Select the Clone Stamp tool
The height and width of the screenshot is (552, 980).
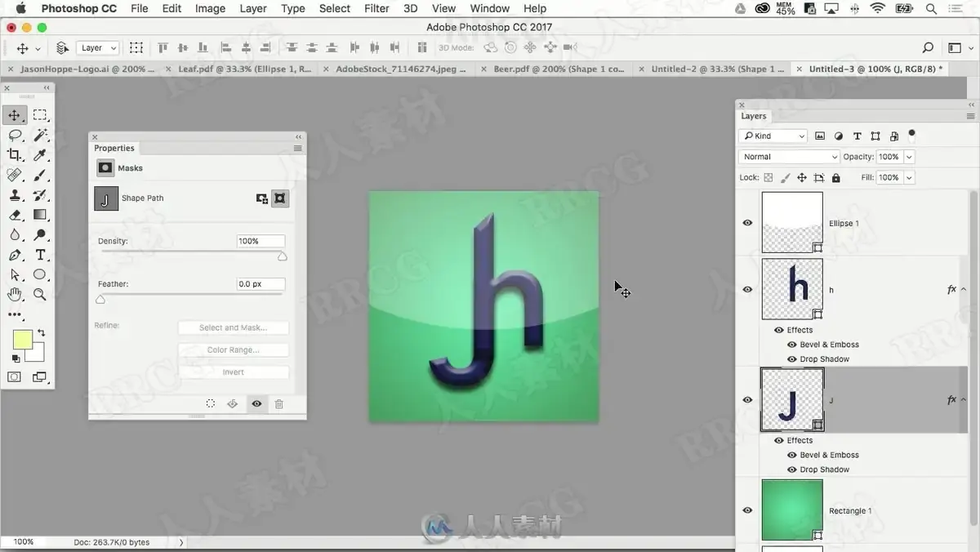tap(15, 195)
